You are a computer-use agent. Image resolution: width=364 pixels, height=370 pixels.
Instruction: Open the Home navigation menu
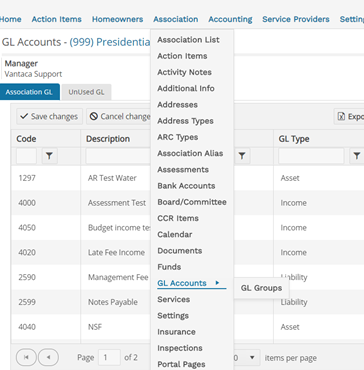click(11, 19)
